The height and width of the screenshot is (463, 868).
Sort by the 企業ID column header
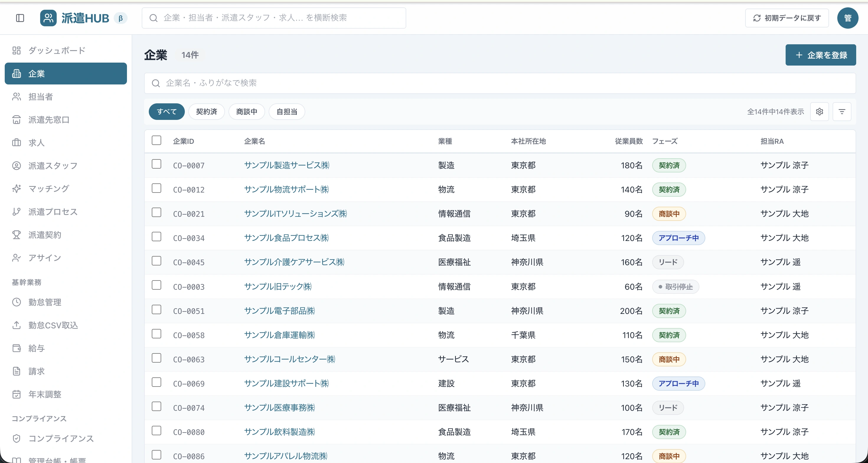[183, 141]
